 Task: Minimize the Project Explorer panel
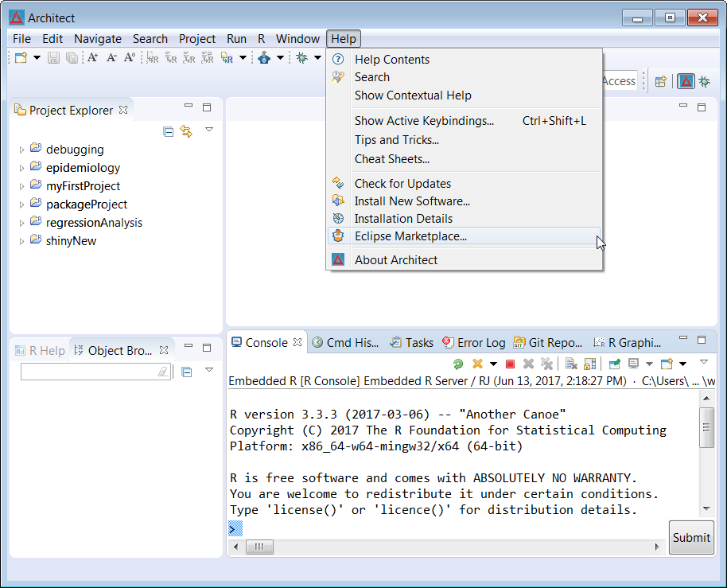189,106
